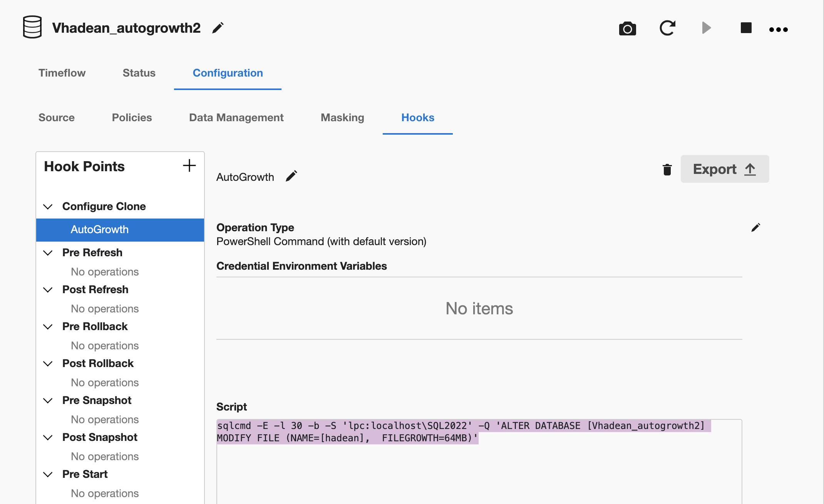Click inside the Script text area

click(x=479, y=462)
